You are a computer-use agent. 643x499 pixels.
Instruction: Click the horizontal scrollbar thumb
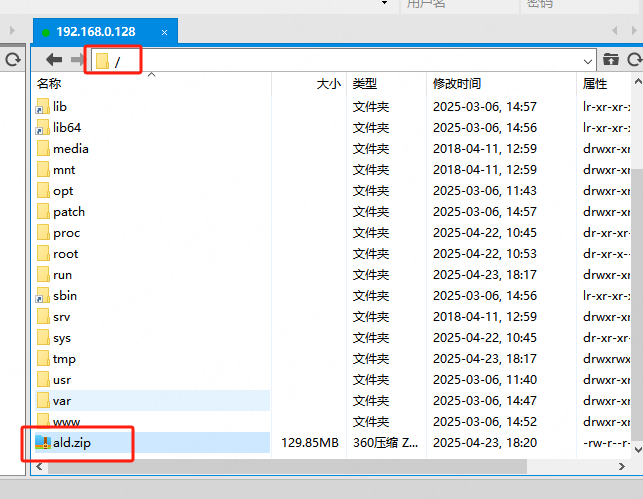pos(287,467)
